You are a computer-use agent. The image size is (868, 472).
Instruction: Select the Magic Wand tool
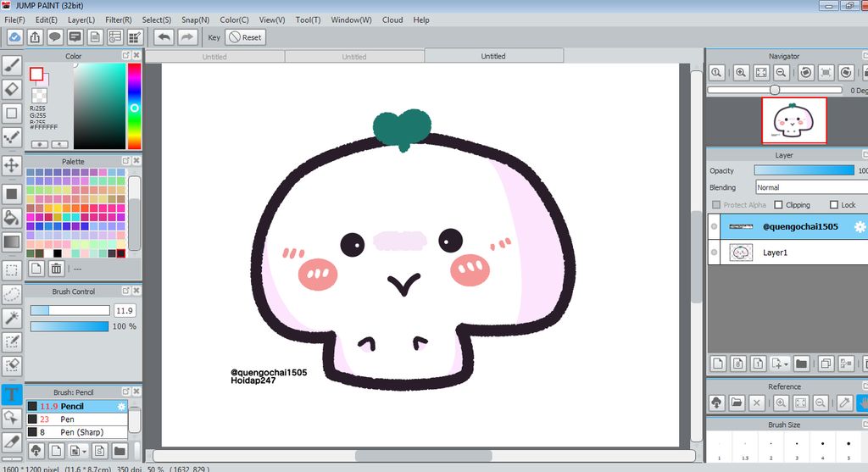pyautogui.click(x=12, y=318)
